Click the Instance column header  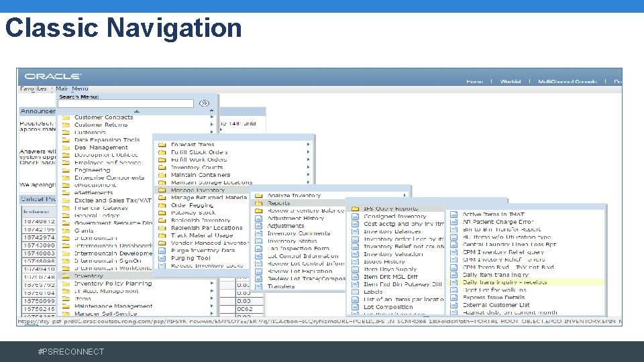click(38, 212)
